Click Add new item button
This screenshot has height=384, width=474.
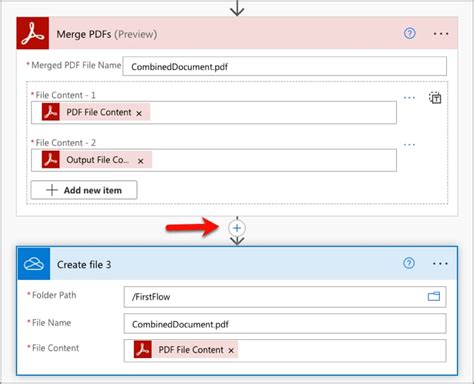84,190
